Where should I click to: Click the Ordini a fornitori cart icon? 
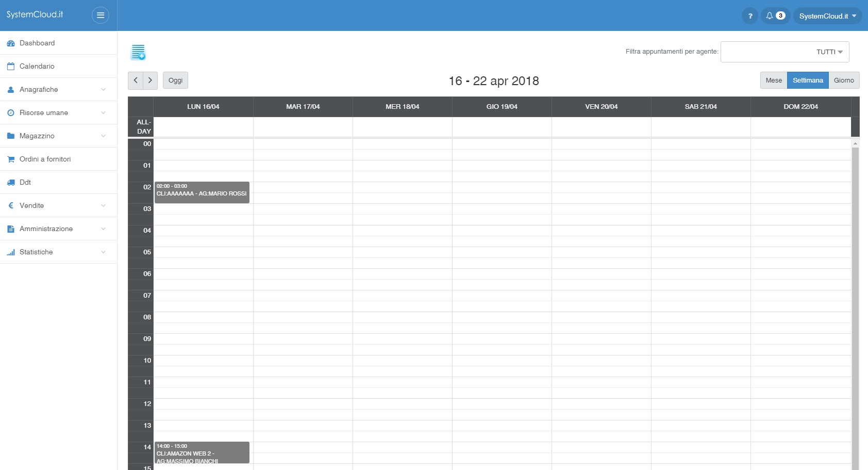coord(11,159)
